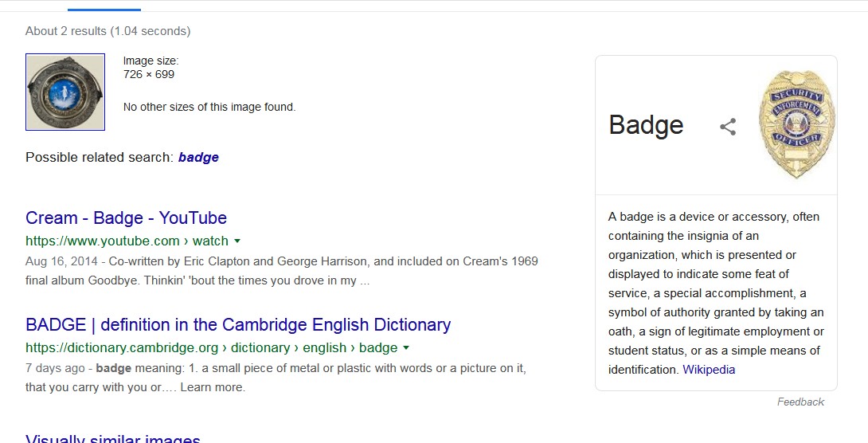The image size is (868, 443).
Task: Click the related search term badge
Action: click(198, 158)
